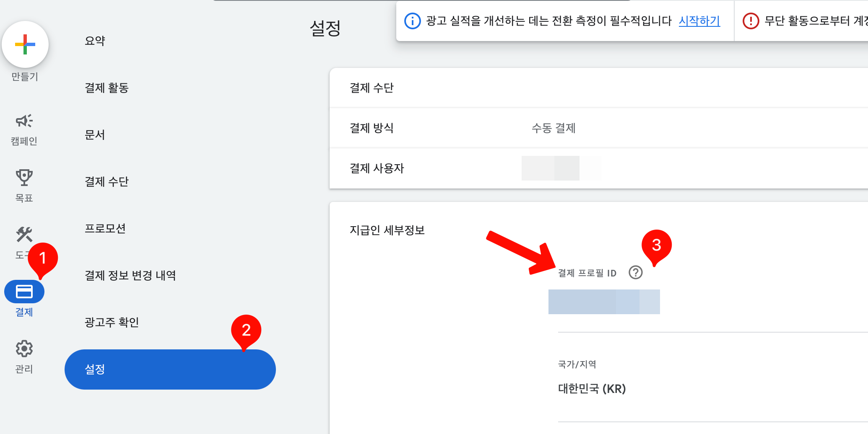
Task: Click the highlighted 설정 menu item
Action: tap(170, 369)
